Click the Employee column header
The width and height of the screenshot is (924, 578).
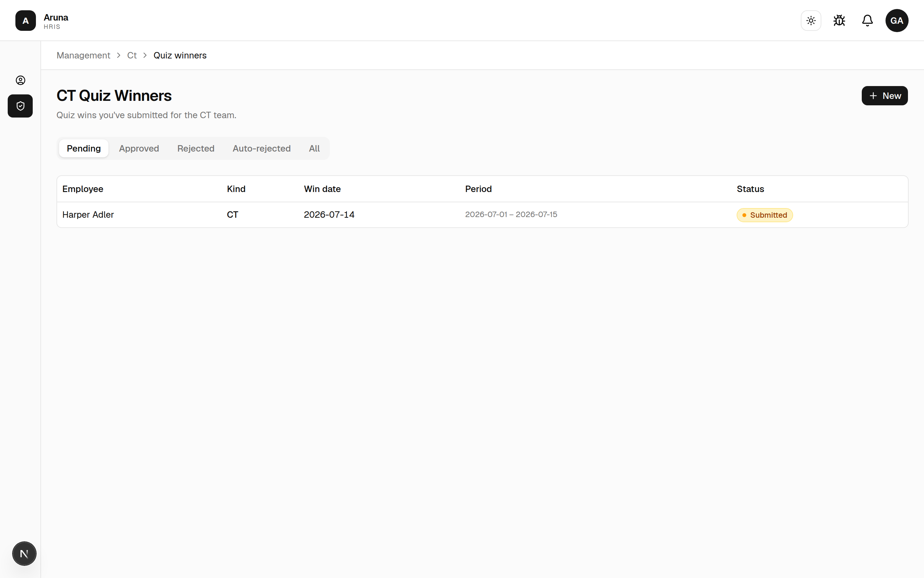pos(83,189)
